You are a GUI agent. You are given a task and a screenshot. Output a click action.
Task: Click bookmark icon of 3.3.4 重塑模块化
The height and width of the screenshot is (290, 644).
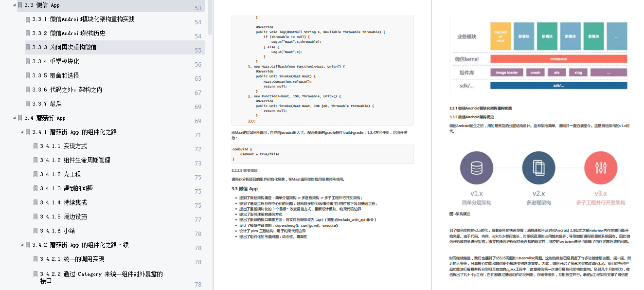tap(28, 61)
